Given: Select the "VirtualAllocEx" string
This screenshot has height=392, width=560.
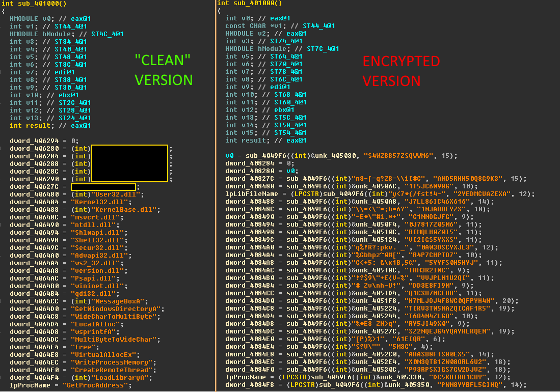Looking at the screenshot, I should [x=103, y=355].
